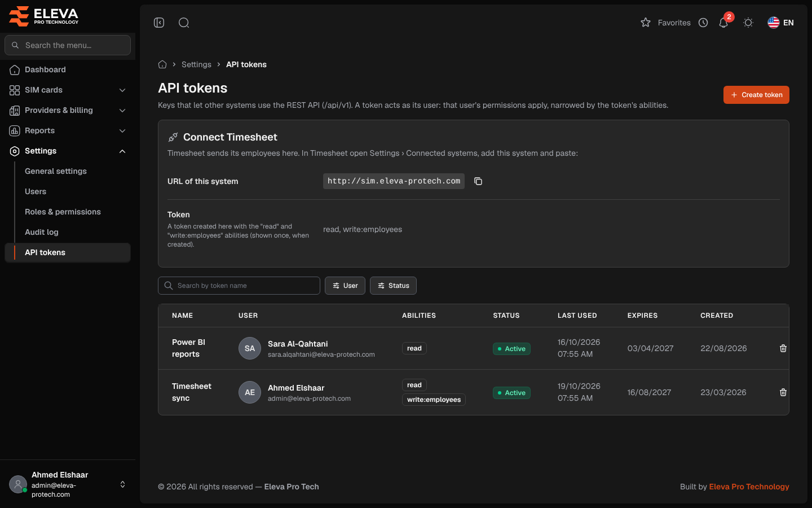812x508 pixels.
Task: Select API tokens sidebar item
Action: (68, 252)
